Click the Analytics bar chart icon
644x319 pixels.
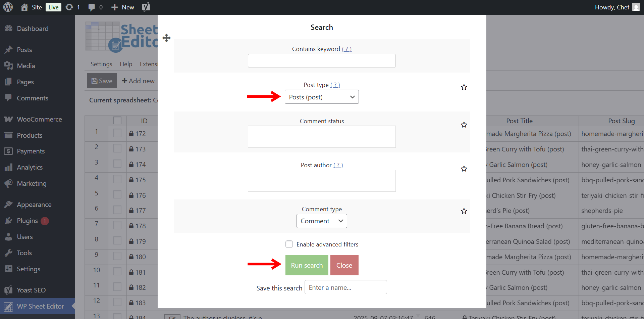click(x=9, y=167)
